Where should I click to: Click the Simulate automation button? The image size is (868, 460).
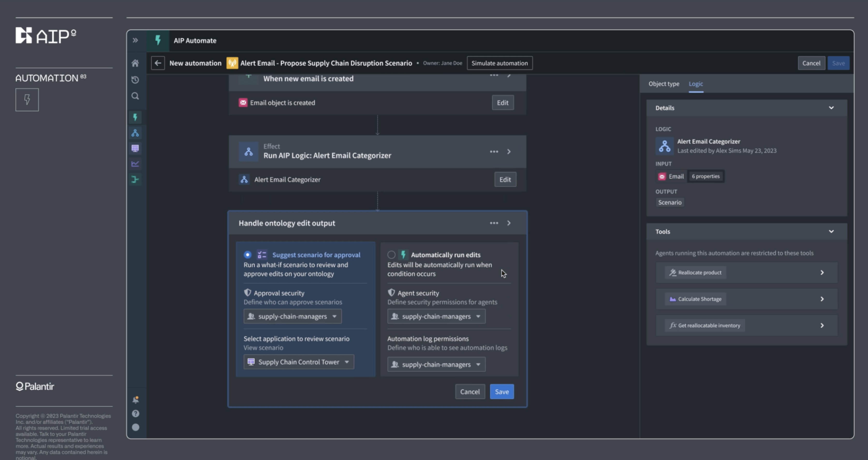(x=500, y=63)
